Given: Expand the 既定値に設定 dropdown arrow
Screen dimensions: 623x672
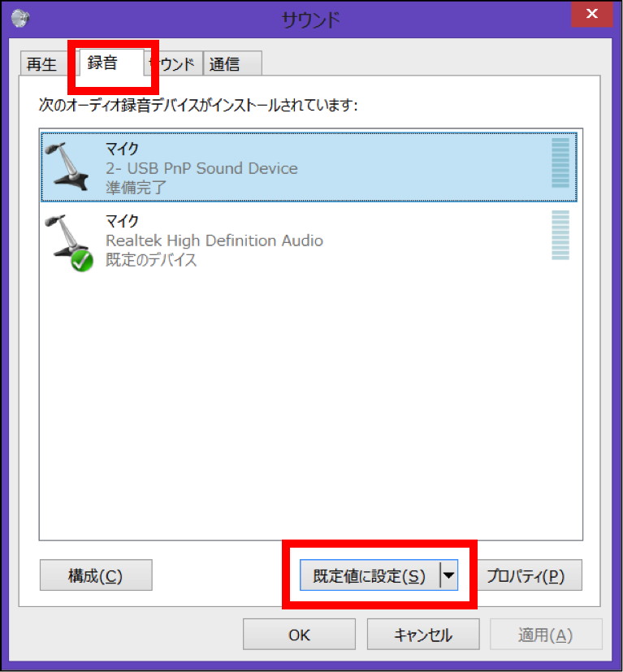Looking at the screenshot, I should (x=449, y=575).
